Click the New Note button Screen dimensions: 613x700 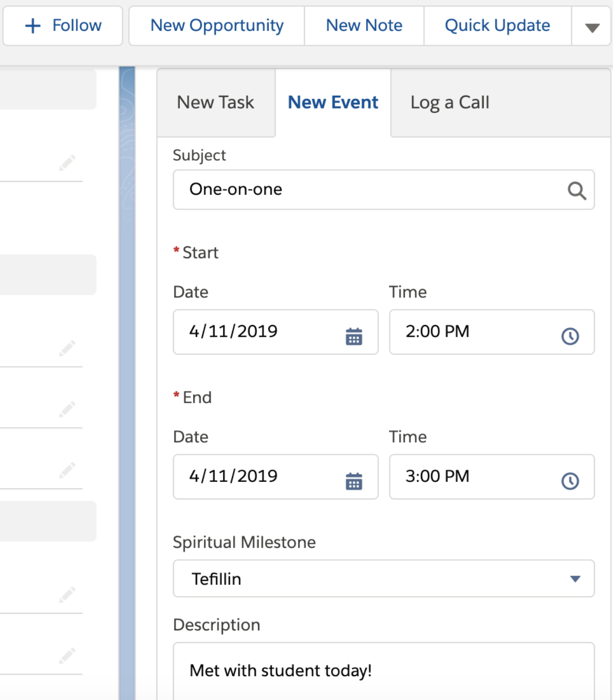pyautogui.click(x=364, y=26)
